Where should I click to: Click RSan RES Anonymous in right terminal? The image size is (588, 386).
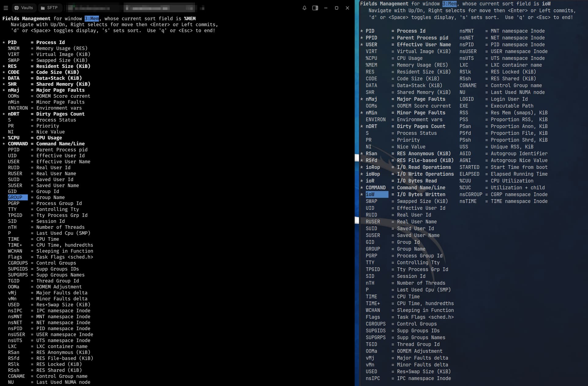click(408, 154)
